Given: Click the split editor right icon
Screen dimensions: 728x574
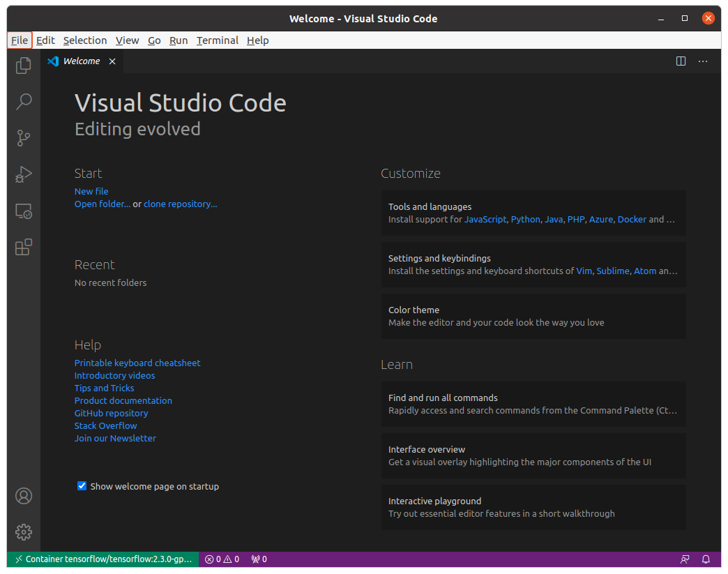Looking at the screenshot, I should click(681, 61).
